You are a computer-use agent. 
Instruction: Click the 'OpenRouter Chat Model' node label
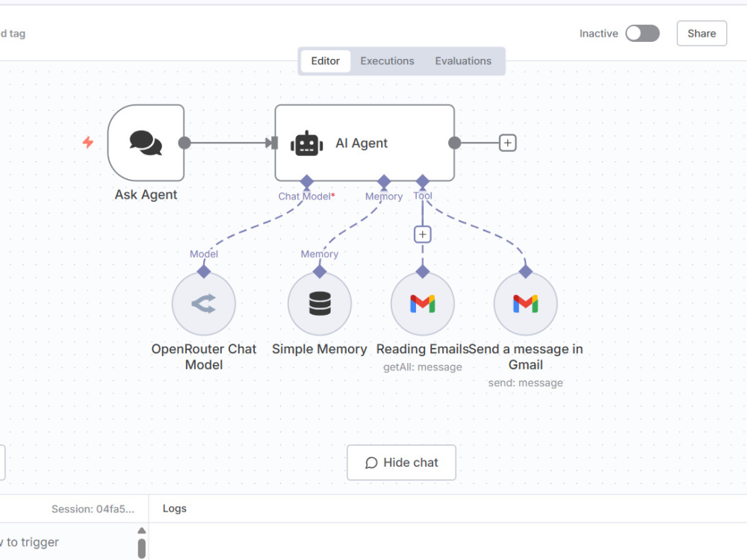click(204, 357)
